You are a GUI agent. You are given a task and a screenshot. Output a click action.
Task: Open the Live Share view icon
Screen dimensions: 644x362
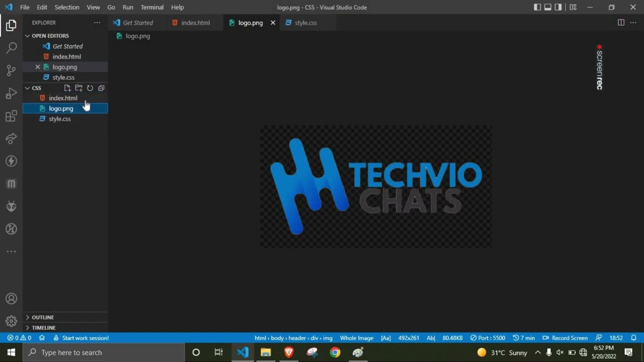[11, 138]
